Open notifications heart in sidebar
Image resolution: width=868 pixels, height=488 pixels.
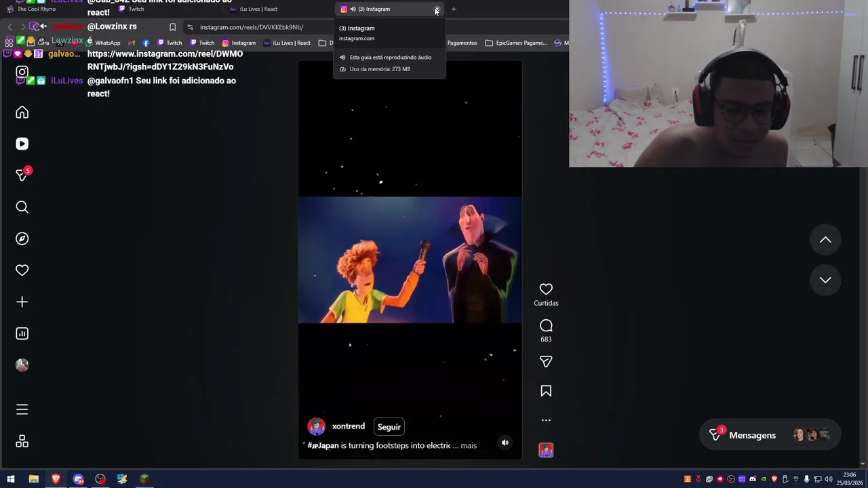click(22, 270)
